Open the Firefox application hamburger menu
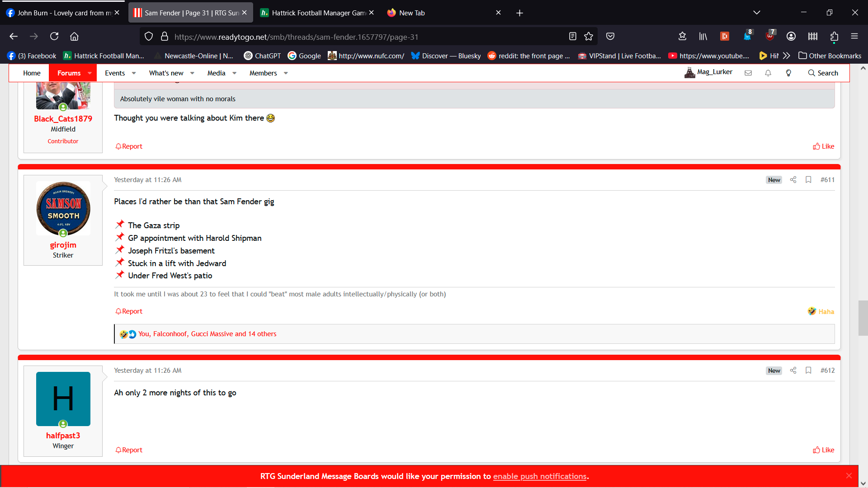 click(854, 37)
